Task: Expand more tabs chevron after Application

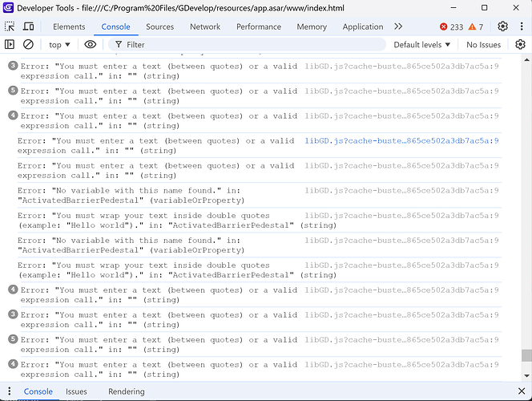Action: [398, 26]
